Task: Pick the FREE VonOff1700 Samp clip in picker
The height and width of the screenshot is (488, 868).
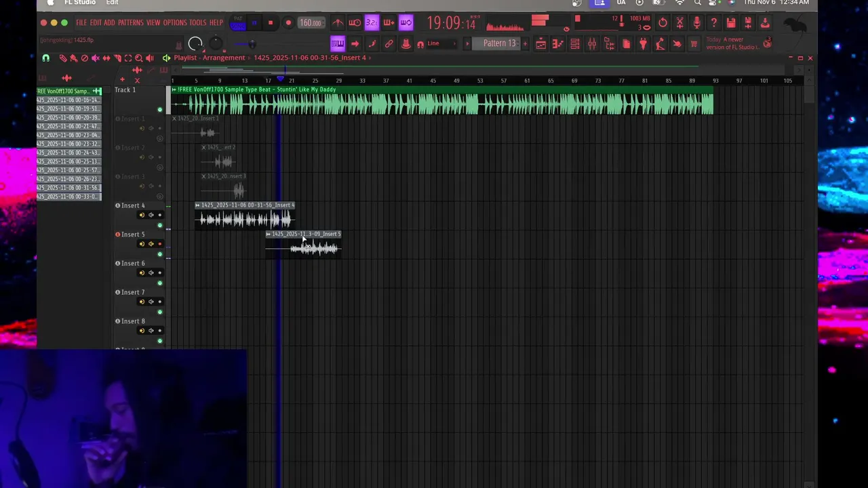Action: tap(68, 91)
